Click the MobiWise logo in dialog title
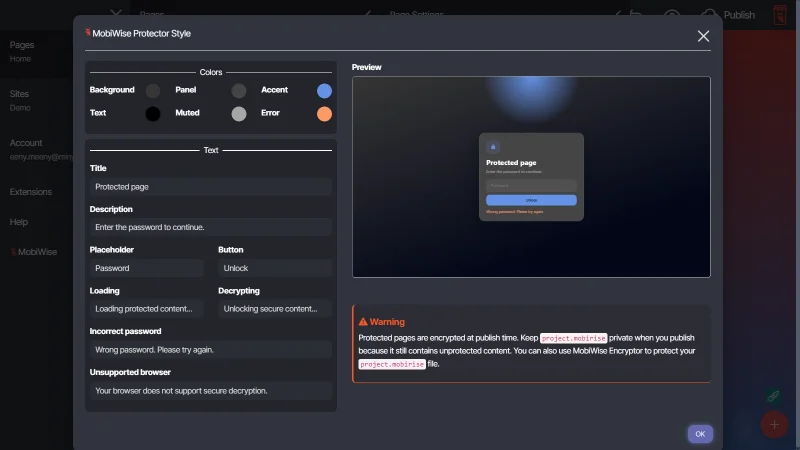800x450 pixels. 88,33
